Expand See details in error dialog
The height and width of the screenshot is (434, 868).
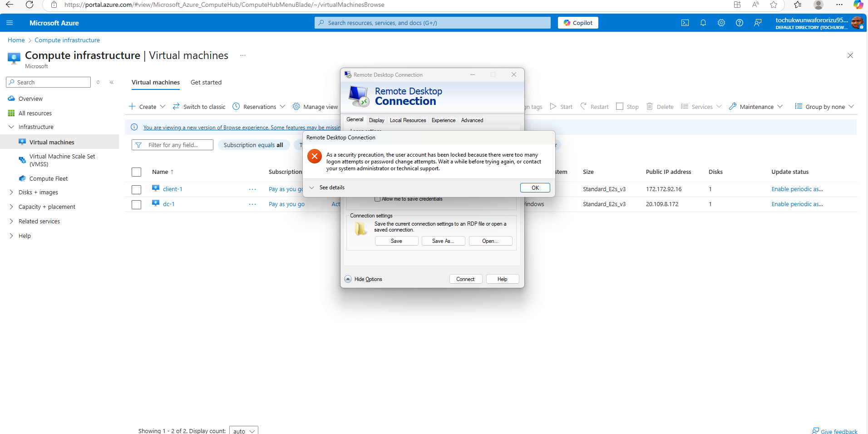click(x=327, y=187)
